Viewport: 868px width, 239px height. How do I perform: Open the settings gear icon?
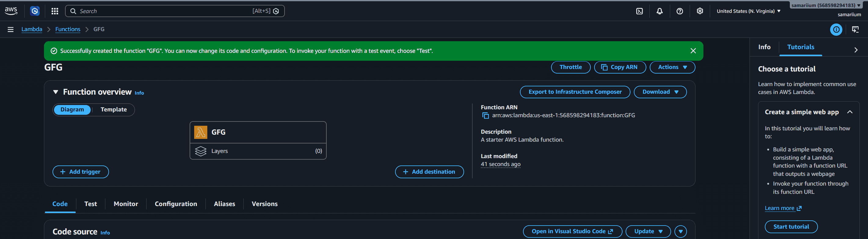pos(700,11)
